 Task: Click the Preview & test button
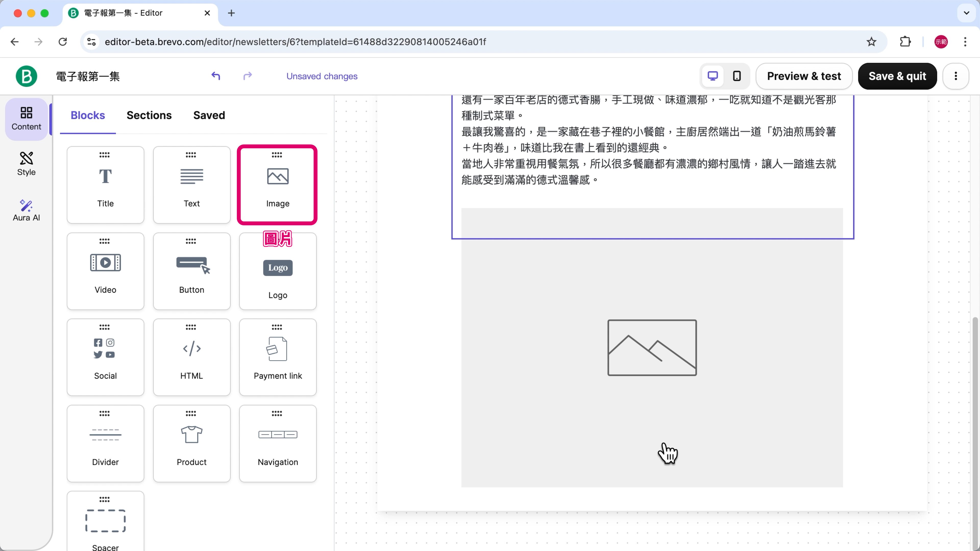tap(803, 76)
